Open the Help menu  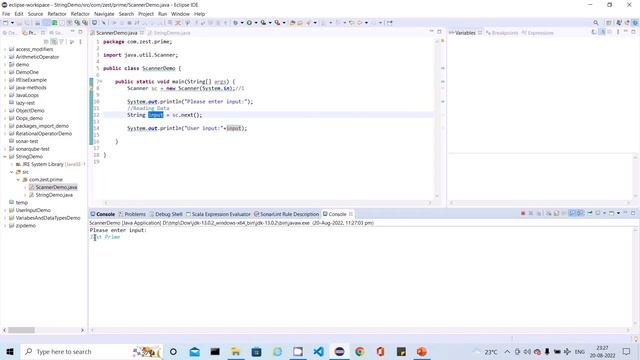tap(199, 14)
